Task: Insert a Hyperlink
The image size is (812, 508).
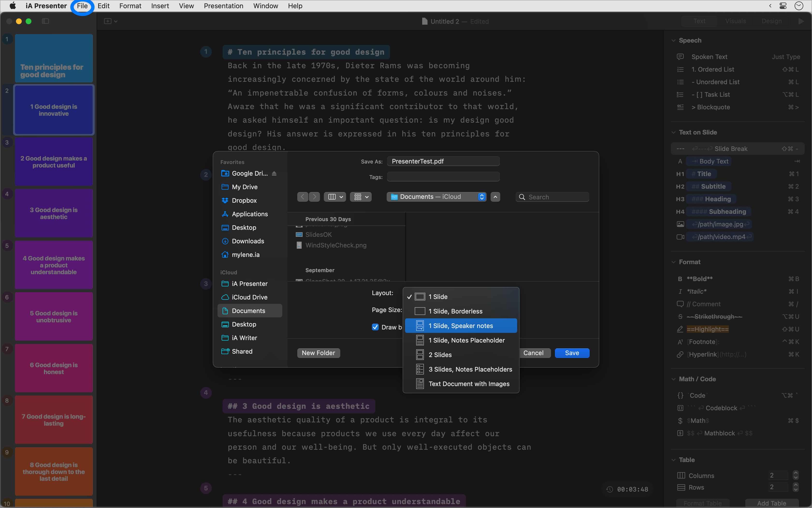Action: click(738, 354)
